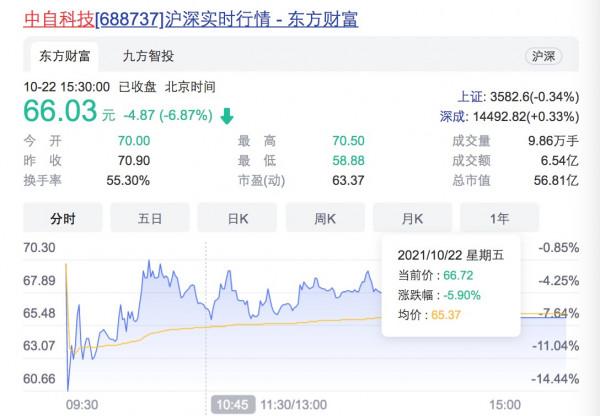This screenshot has height=416, width=600.
Task: Click the tooltip date 2021/10/22 星期五
Action: [x=451, y=255]
